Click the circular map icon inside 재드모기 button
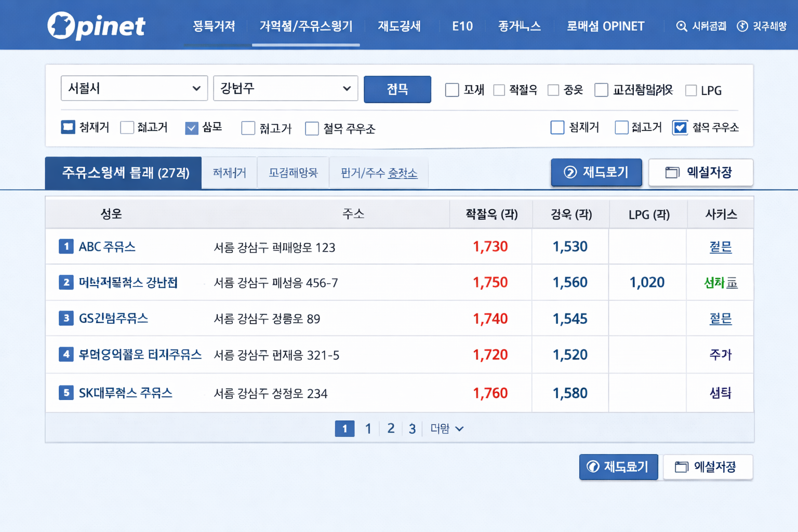Image resolution: width=798 pixels, height=532 pixels. tap(571, 172)
